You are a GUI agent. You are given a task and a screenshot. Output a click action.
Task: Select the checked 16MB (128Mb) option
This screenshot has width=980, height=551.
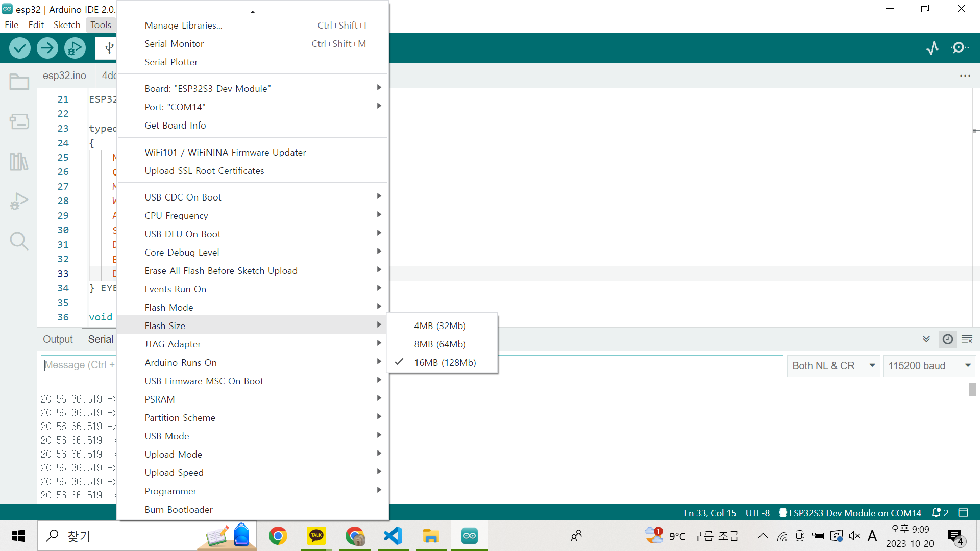442,362
